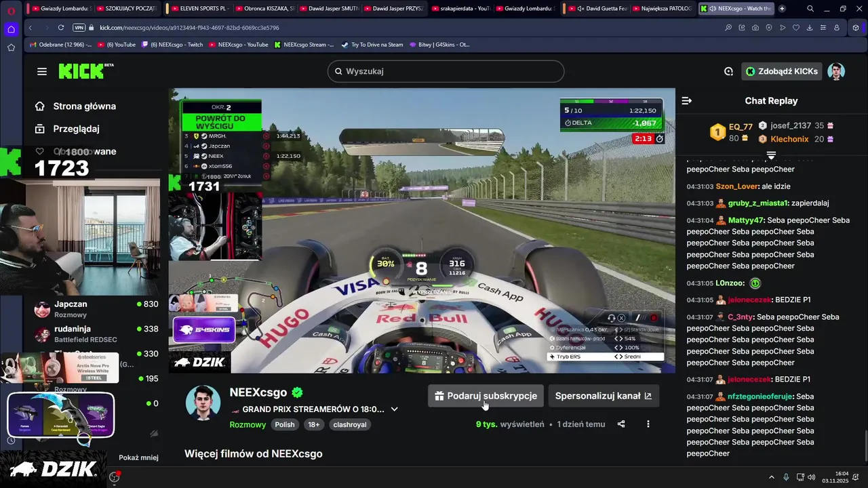Go back to previous page
868x488 pixels.
(31, 28)
